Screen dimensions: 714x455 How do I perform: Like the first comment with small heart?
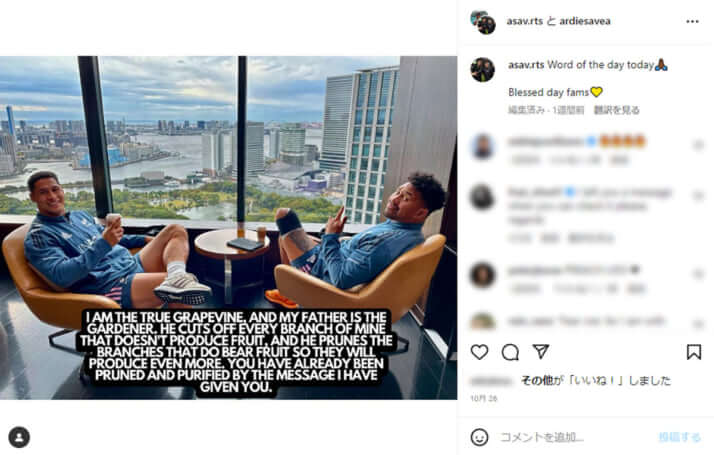tap(698, 145)
